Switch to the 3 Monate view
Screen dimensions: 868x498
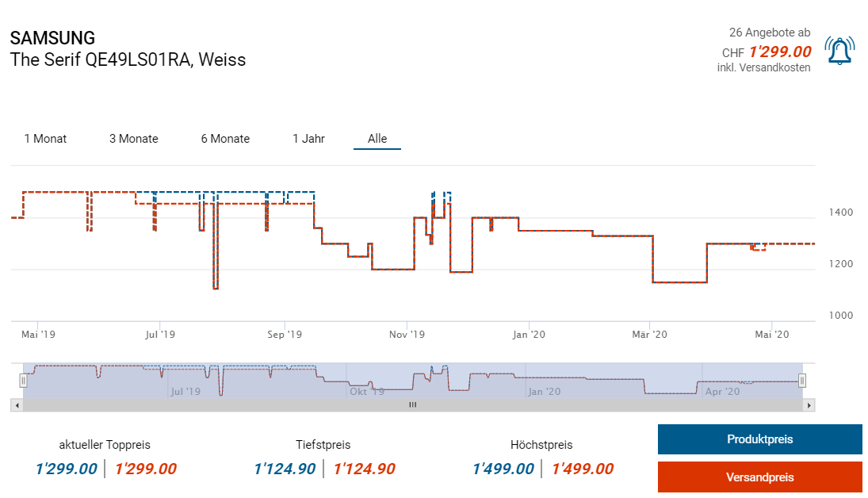(x=133, y=139)
